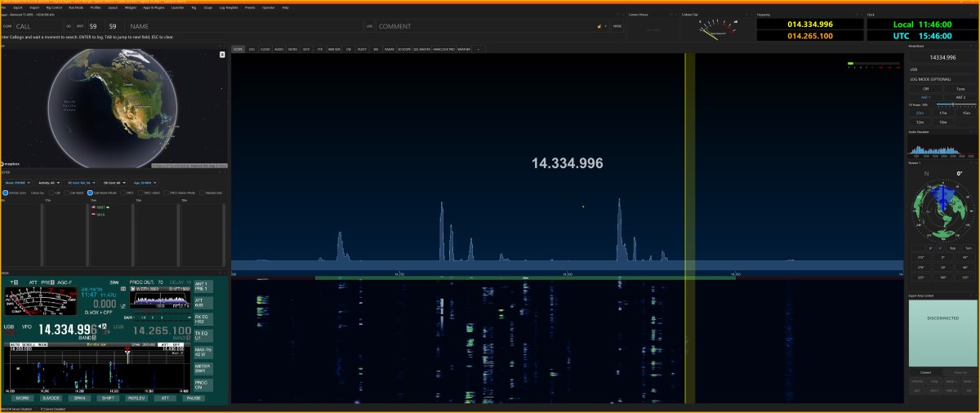Open the Profiles menu
The width and height of the screenshot is (980, 413).
[96, 7]
